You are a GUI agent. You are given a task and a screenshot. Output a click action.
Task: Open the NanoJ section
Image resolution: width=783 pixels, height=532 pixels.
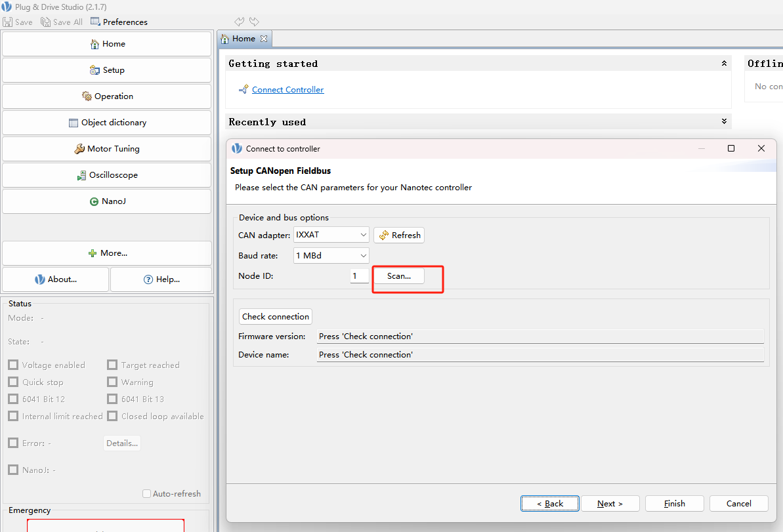tap(106, 201)
